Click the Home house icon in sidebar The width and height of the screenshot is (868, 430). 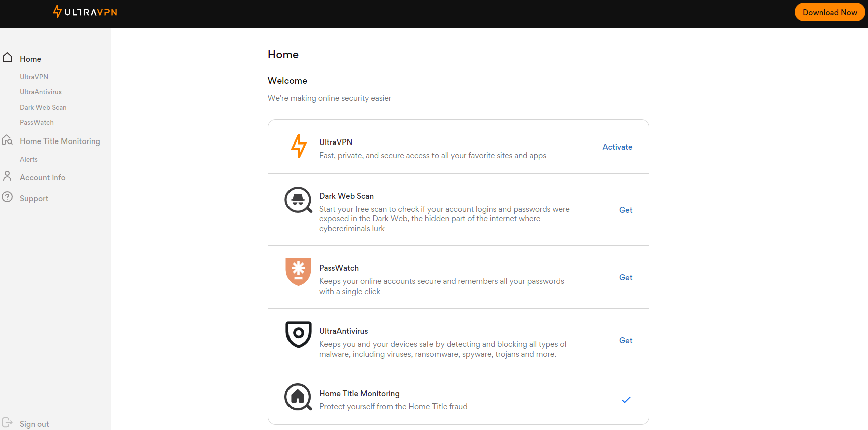(7, 58)
